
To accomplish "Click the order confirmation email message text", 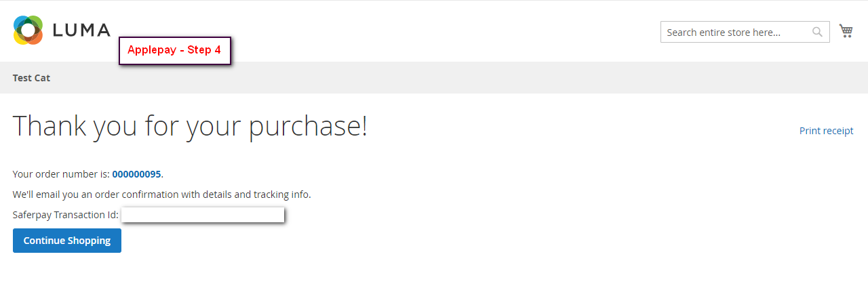I will (161, 195).
